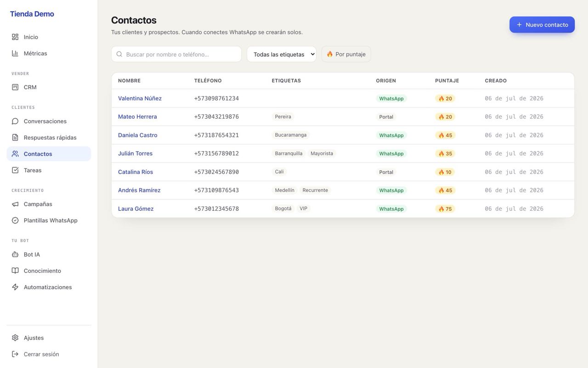Click the Campañas megaphone icon

[x=15, y=204]
